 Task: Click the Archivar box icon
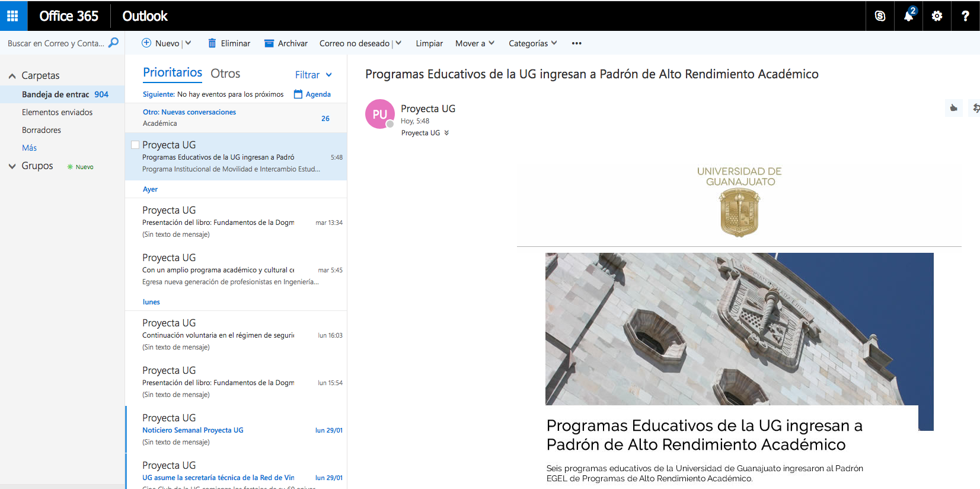click(x=269, y=43)
